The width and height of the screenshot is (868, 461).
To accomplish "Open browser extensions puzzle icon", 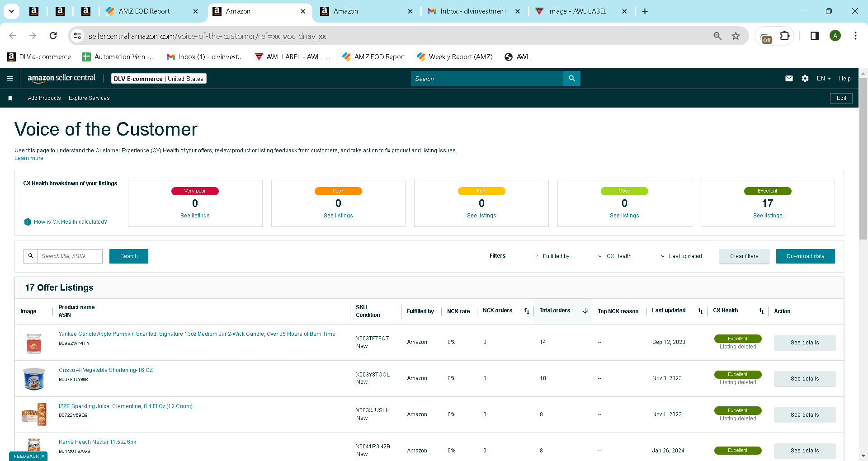I will (785, 36).
